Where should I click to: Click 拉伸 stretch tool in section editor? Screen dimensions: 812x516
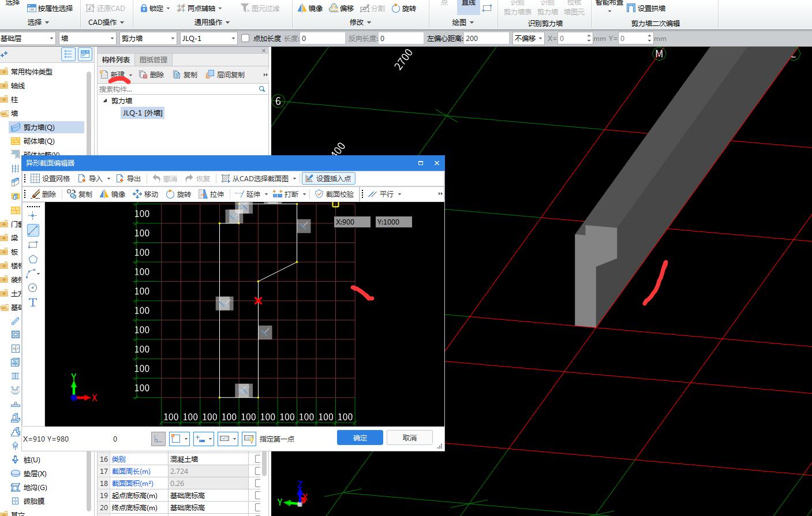click(211, 194)
